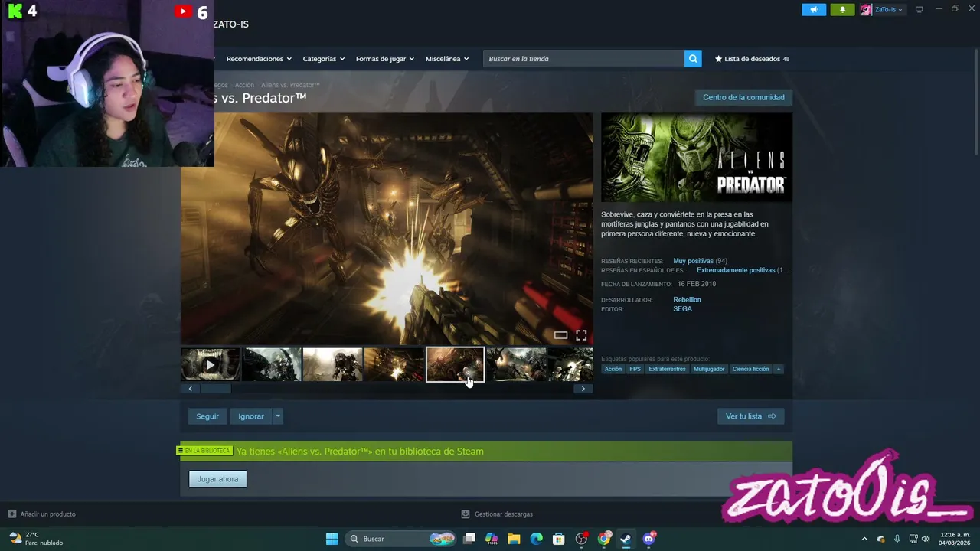View the Muy positivas recent reviews
This screenshot has height=551, width=980.
693,261
